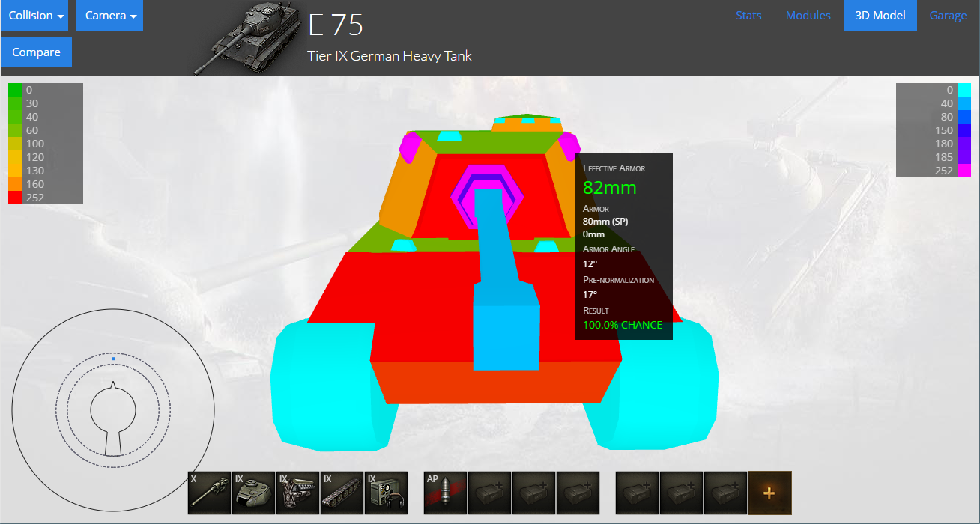Click the first empty equipment slot after AP shell

pyautogui.click(x=489, y=493)
